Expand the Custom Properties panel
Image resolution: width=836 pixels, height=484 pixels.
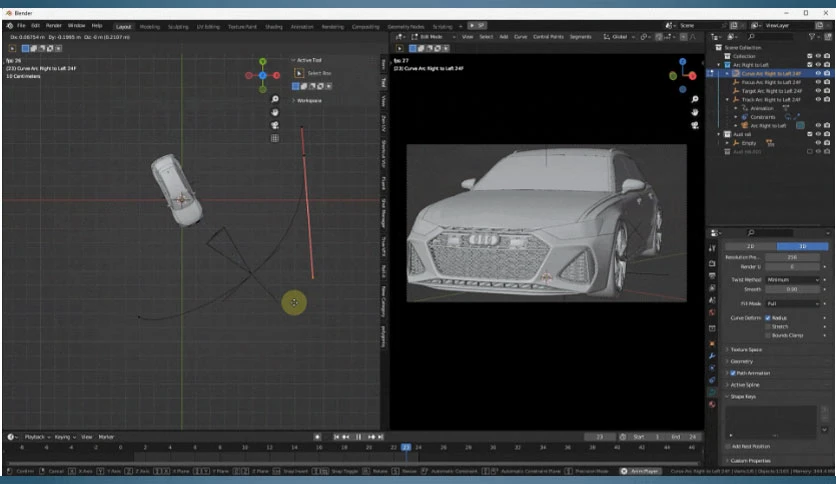(x=750, y=461)
